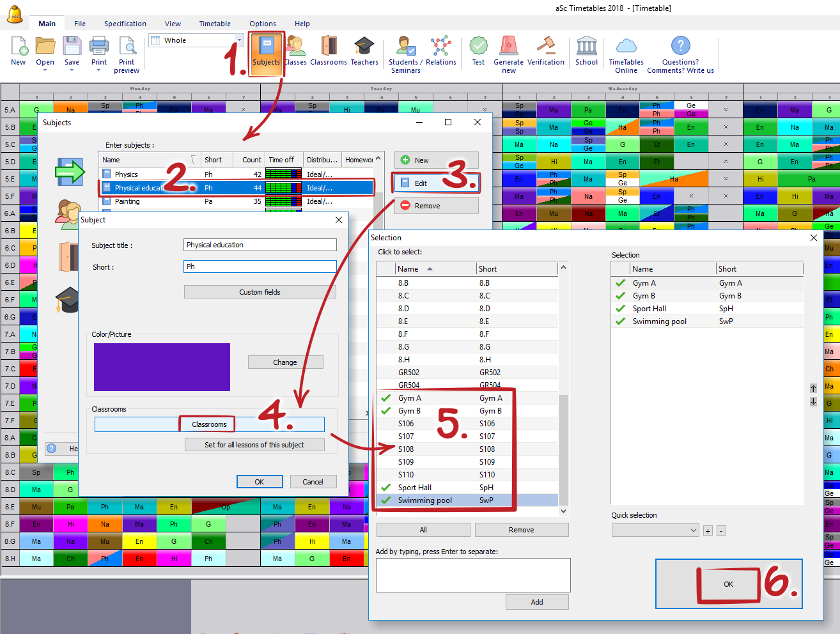Open the dropdown arrow under Open

coord(45,70)
